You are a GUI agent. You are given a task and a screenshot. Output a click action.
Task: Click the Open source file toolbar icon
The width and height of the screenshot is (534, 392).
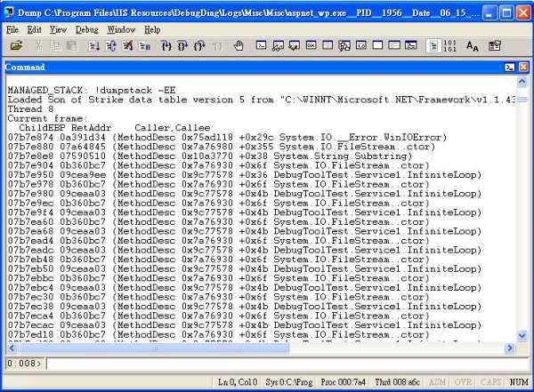(16, 45)
